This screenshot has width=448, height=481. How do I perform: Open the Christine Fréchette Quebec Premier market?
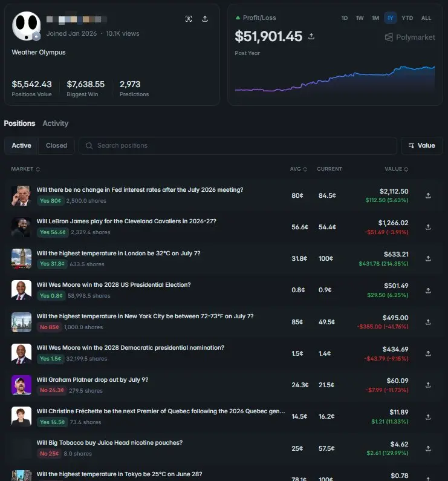tap(161, 411)
